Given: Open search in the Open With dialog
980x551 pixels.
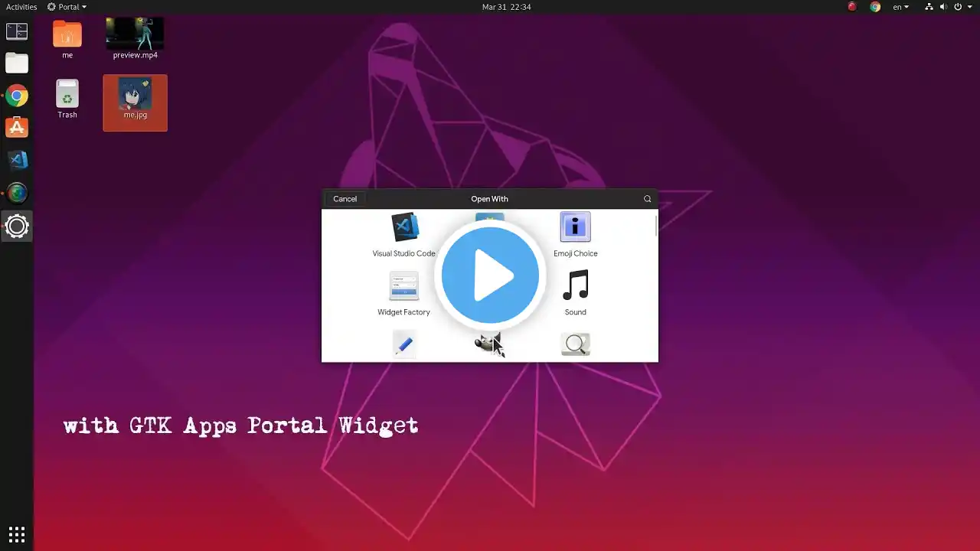Looking at the screenshot, I should tap(648, 199).
